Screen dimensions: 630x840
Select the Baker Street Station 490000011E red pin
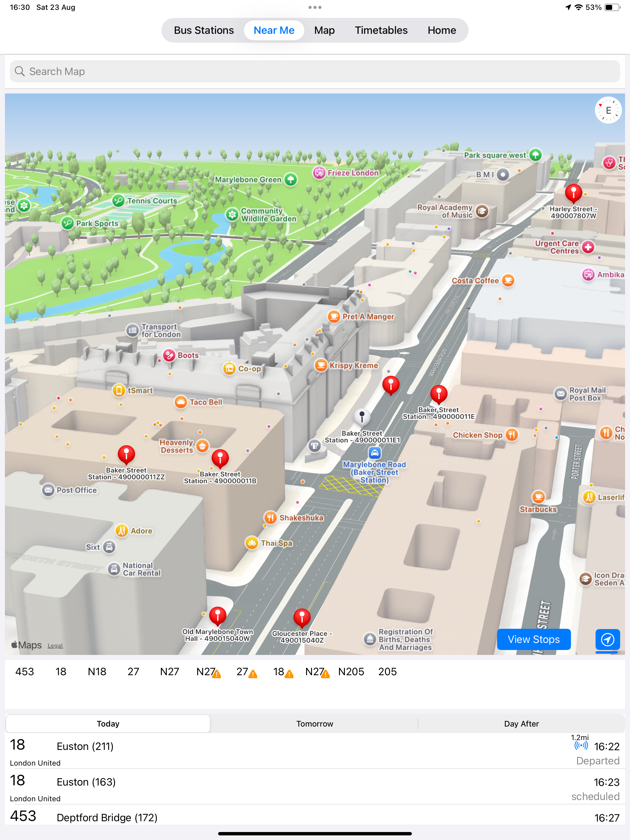[x=438, y=394]
